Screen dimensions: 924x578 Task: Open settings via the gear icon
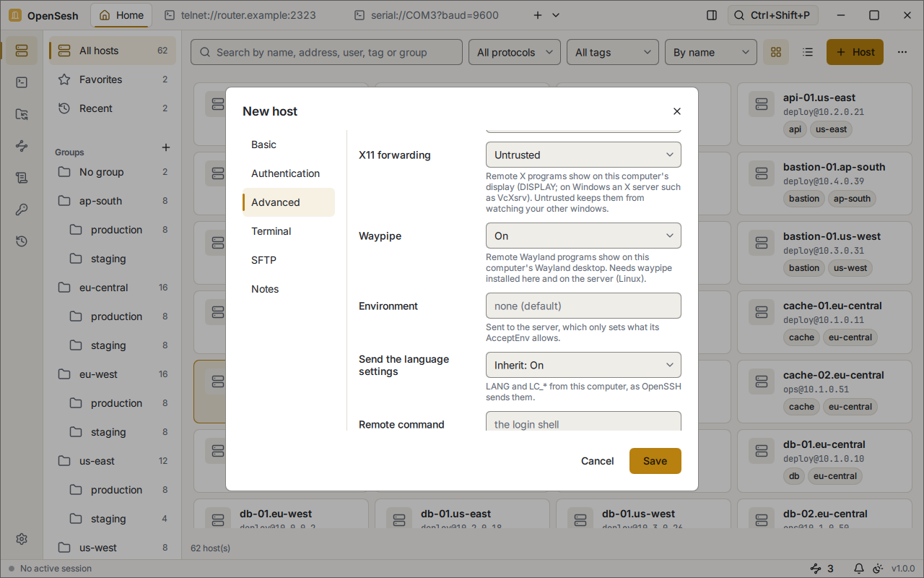[x=21, y=539]
